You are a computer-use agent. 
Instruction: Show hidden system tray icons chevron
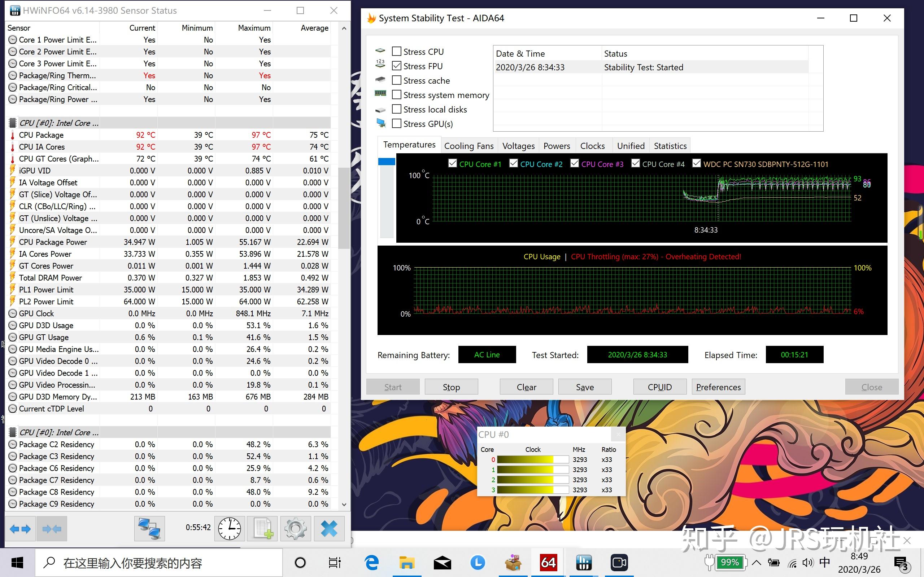pyautogui.click(x=757, y=563)
